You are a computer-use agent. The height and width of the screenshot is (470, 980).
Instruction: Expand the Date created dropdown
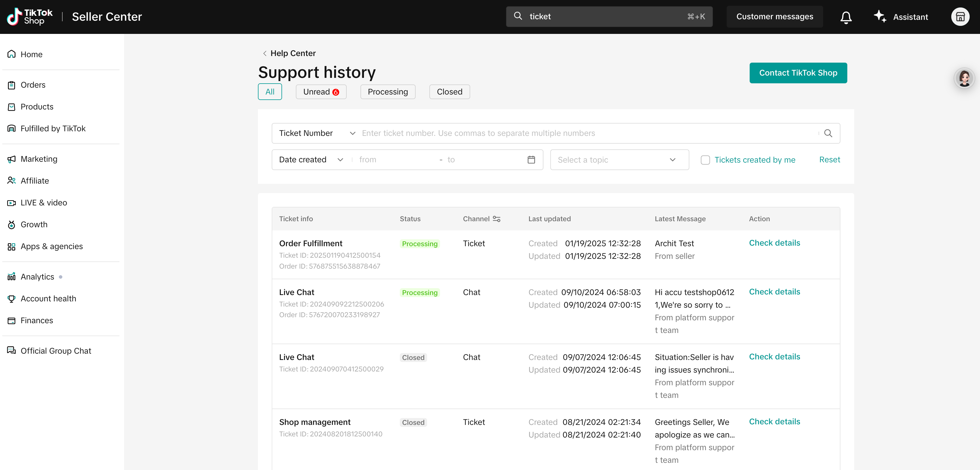click(311, 160)
